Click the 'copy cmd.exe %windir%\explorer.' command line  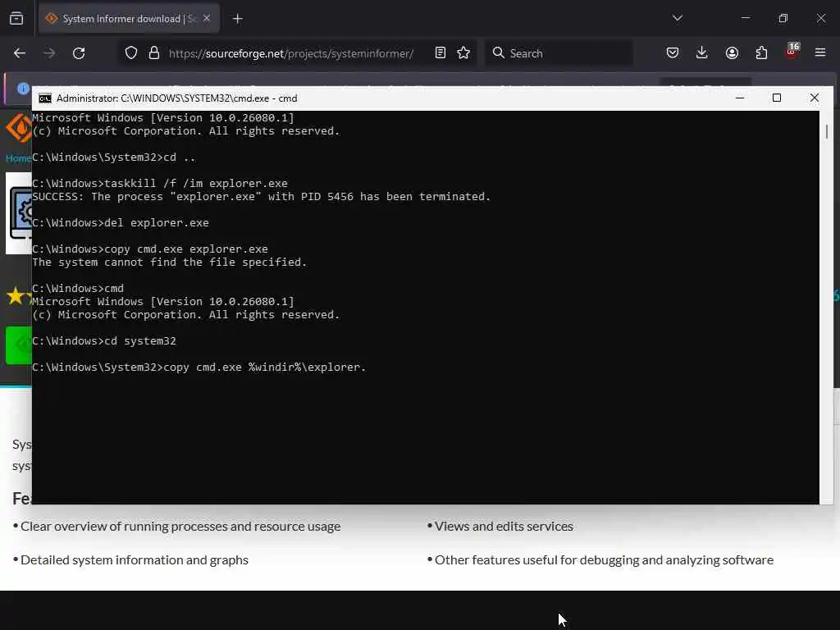click(x=199, y=367)
